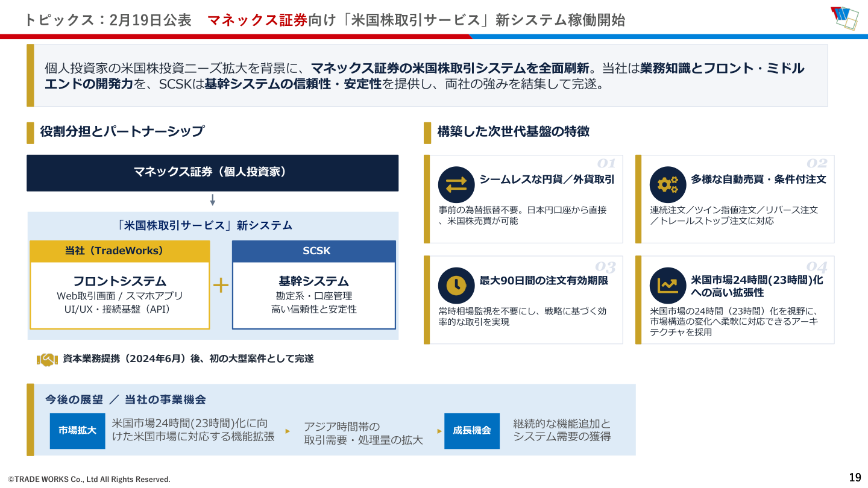This screenshot has height=488, width=868.
Task: Click the bold phrase 基幹システムの信頼性・安定性
Action: (x=293, y=84)
